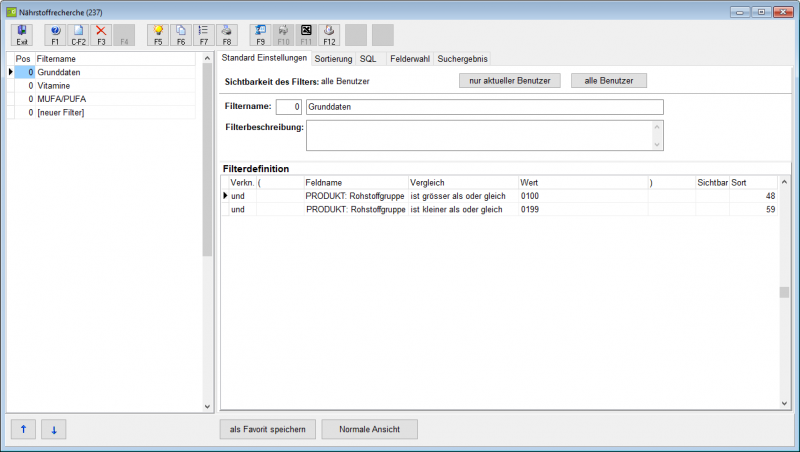Click the F5 light bulb icon

(x=158, y=35)
